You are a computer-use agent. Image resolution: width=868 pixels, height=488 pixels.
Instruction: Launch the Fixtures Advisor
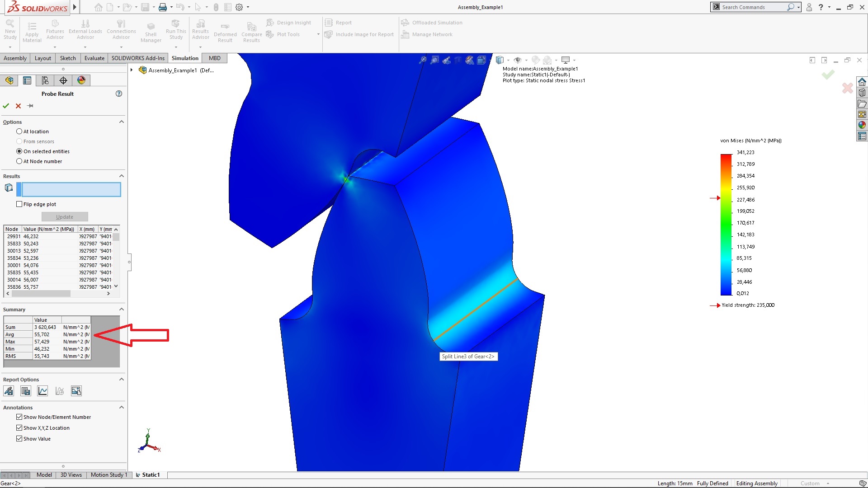coord(55,29)
